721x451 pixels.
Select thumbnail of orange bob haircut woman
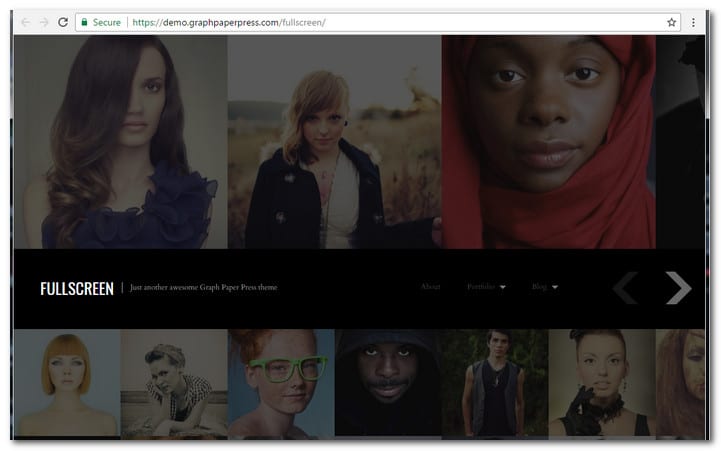point(67,383)
